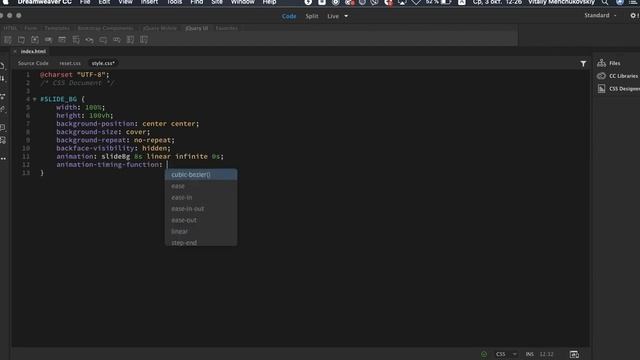Switch to Code view
The image size is (640, 360).
coord(289,16)
